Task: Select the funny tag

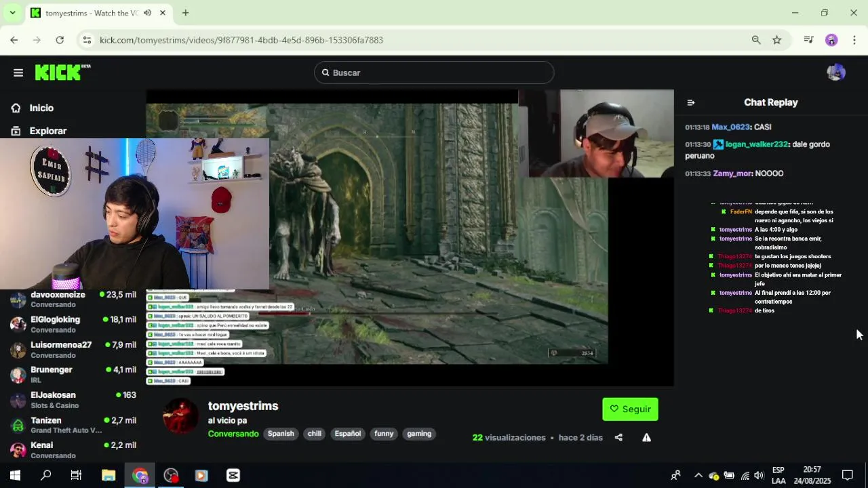Action: click(x=384, y=434)
